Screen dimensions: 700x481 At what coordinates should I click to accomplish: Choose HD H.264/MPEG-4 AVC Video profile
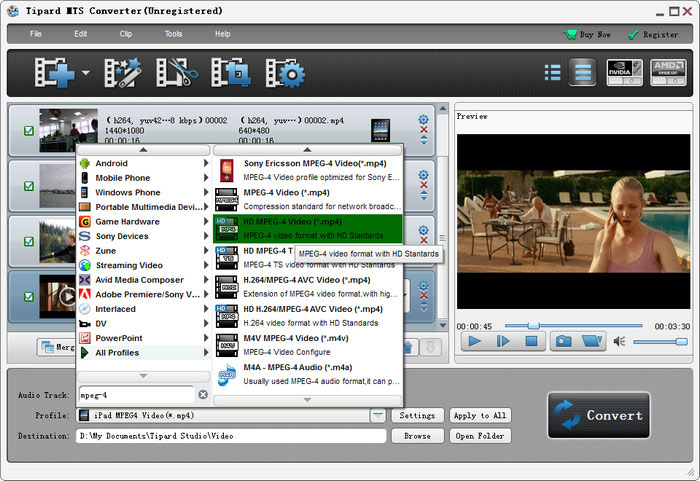pos(308,316)
